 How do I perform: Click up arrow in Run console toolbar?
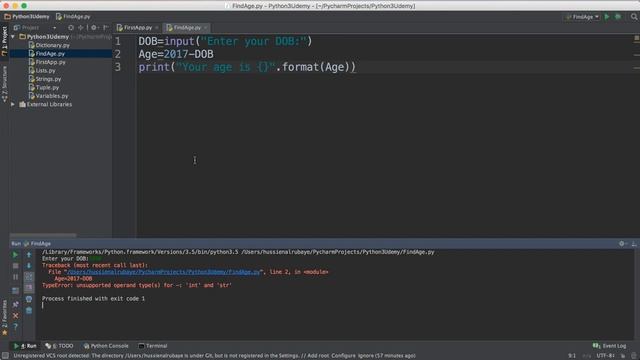(x=29, y=255)
